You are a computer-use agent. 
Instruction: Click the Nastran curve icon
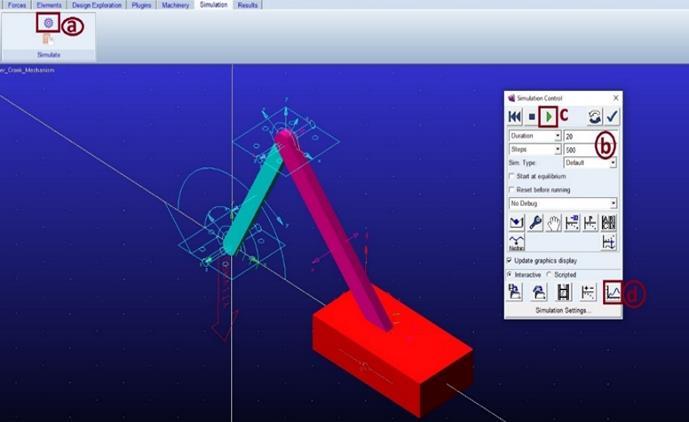tap(516, 242)
